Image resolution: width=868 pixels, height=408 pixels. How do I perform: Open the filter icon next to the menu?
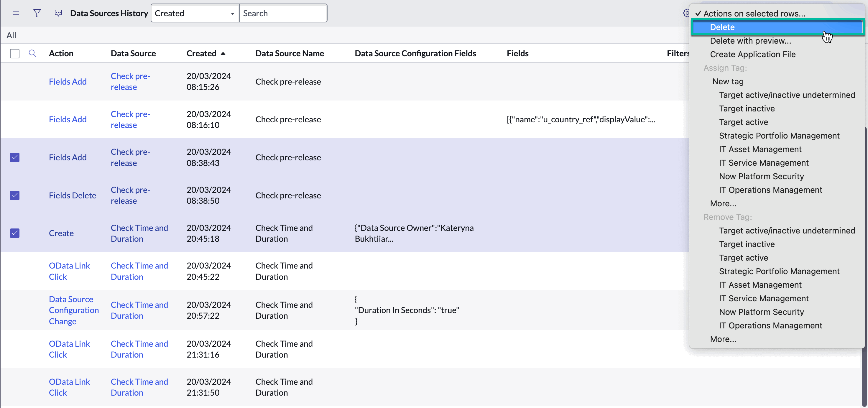[x=37, y=13]
